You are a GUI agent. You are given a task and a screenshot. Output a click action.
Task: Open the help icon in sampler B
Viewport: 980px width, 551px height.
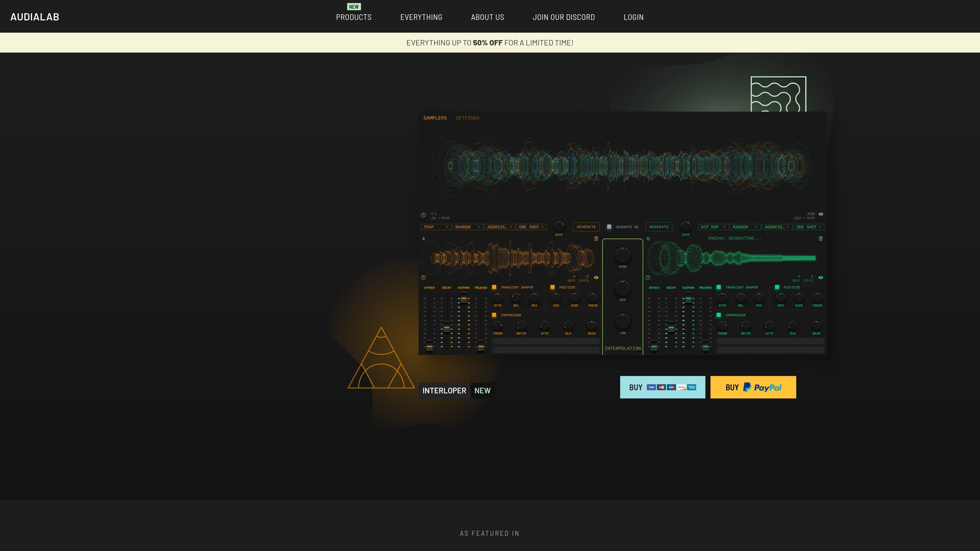[x=648, y=278]
